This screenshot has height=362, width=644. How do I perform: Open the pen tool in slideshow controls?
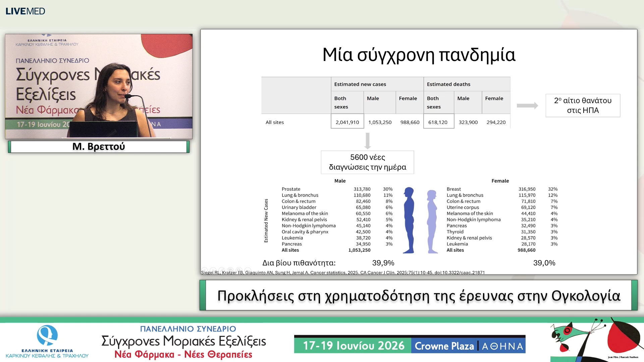pos(222,270)
